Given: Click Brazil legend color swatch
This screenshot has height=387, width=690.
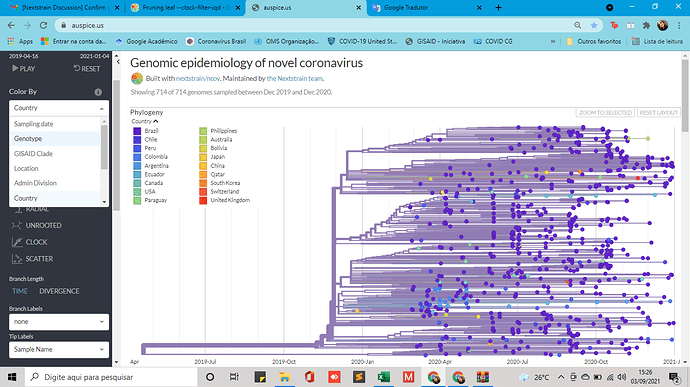Looking at the screenshot, I should click(x=137, y=131).
